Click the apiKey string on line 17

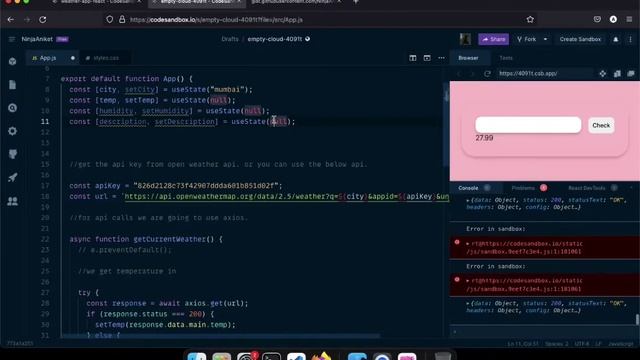click(208, 186)
